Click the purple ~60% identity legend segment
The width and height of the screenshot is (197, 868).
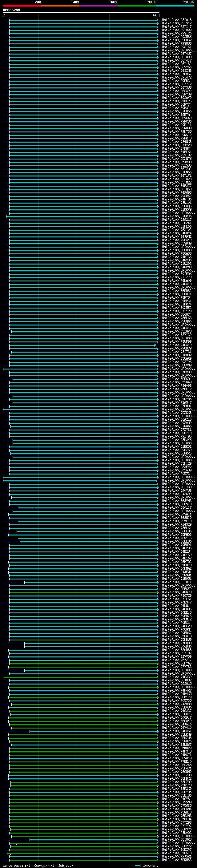coord(99,6)
